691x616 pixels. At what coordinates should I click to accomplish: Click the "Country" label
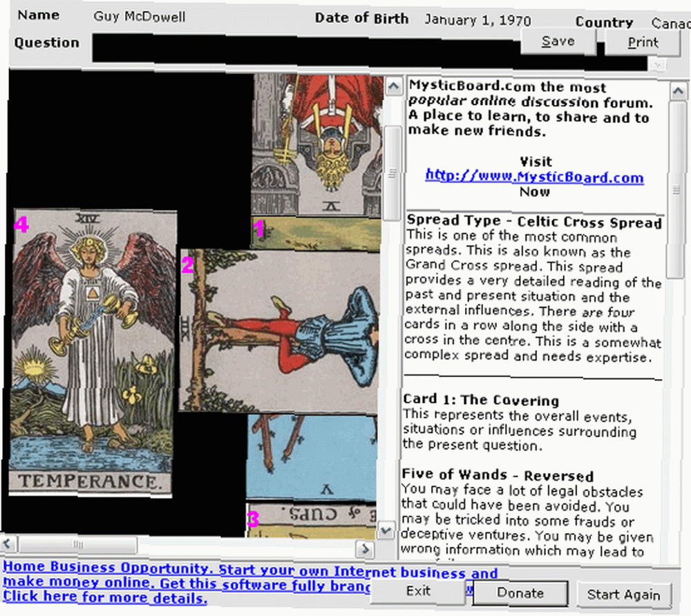pyautogui.click(x=604, y=22)
